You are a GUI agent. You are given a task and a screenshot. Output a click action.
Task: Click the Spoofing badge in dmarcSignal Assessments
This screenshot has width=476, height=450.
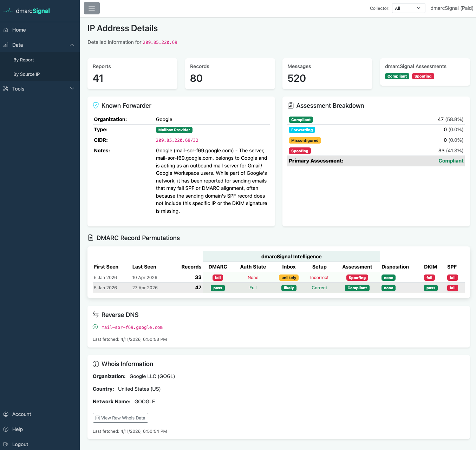click(x=423, y=76)
